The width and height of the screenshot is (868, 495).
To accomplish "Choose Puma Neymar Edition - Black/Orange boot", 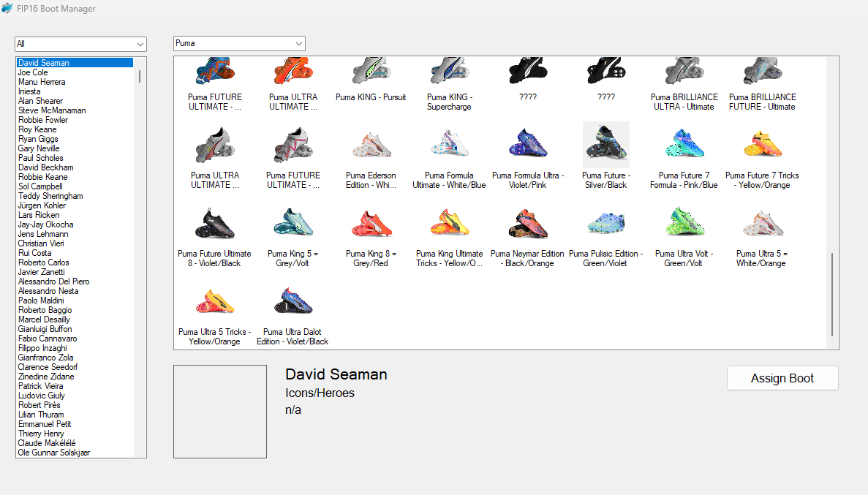I will [x=527, y=223].
